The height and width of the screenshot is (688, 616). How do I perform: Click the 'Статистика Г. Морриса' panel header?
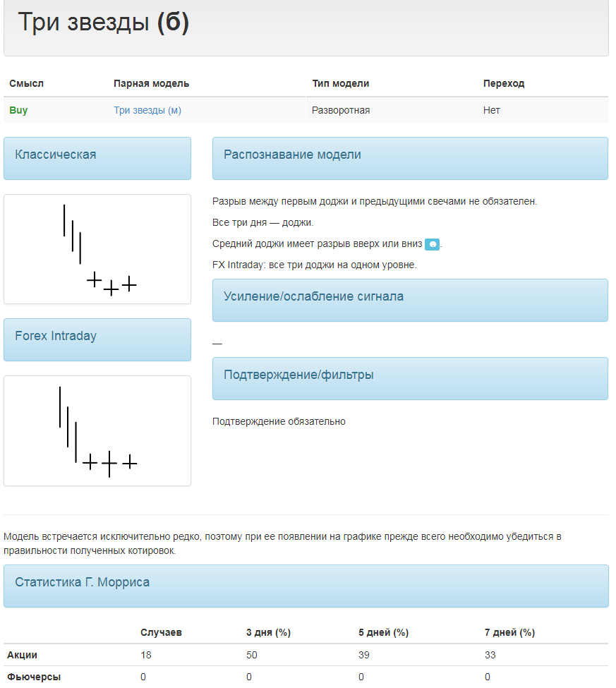[x=306, y=586]
